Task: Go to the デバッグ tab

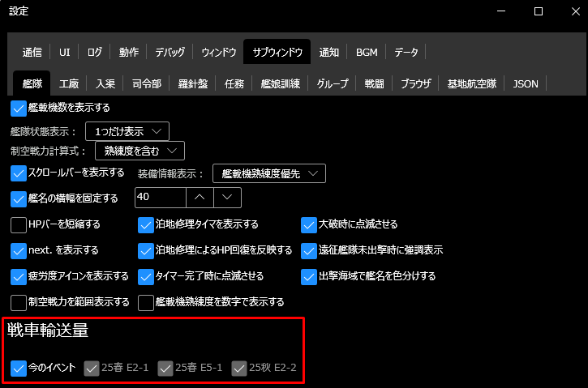Action: click(170, 52)
